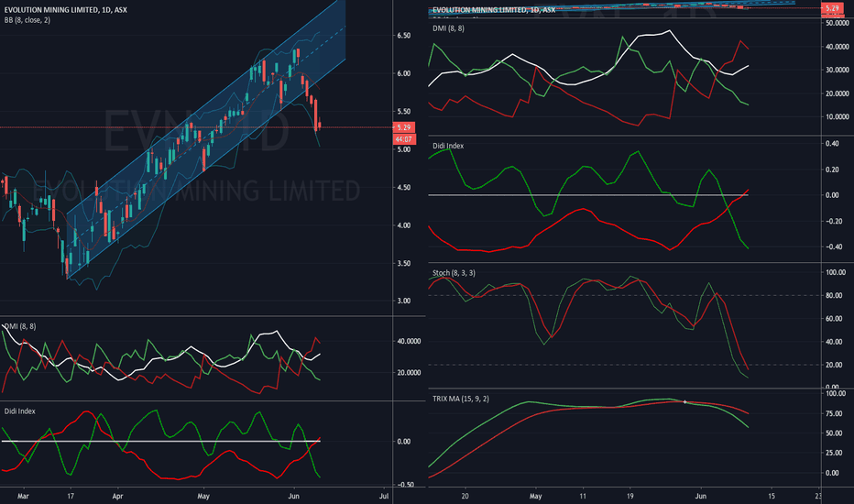The height and width of the screenshot is (504, 854).
Task: Click the 44:07 countdown label
Action: pos(404,139)
